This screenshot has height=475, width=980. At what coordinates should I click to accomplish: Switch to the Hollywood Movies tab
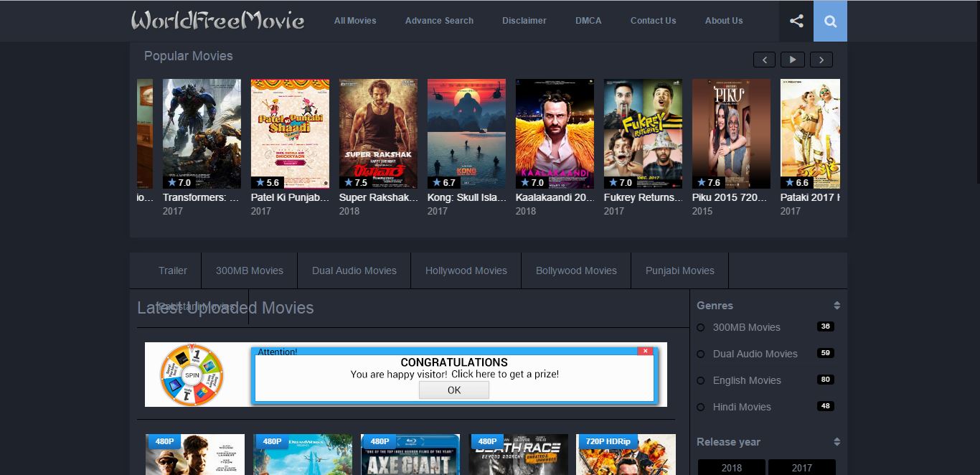[466, 271]
